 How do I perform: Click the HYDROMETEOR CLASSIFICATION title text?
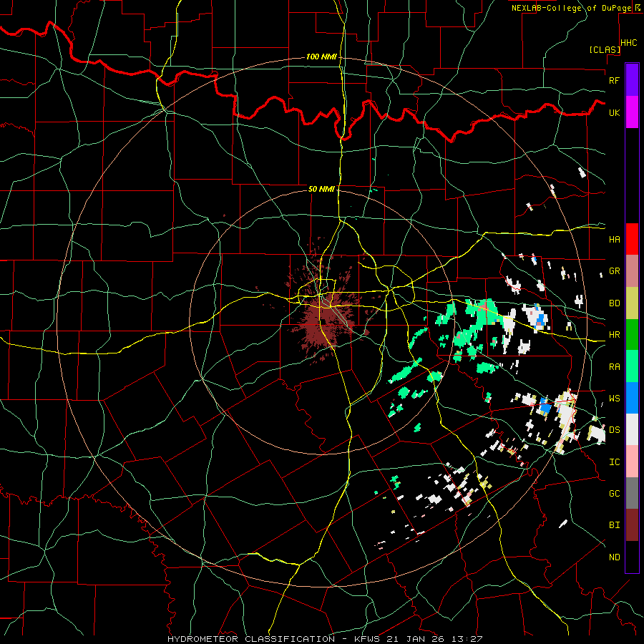click(251, 639)
